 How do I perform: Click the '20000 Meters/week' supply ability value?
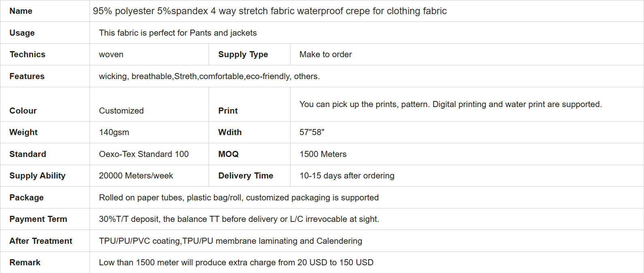click(x=136, y=176)
